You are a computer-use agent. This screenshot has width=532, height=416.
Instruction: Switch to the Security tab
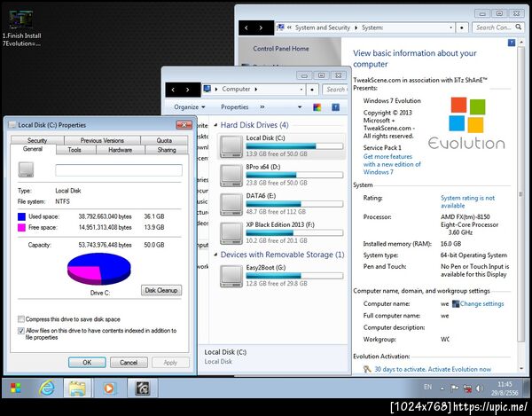[37, 140]
